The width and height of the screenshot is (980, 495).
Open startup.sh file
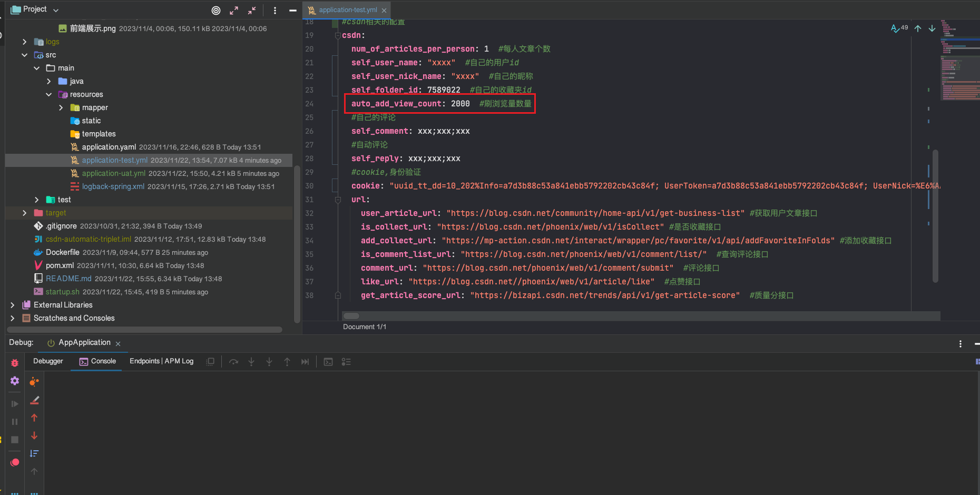click(62, 292)
